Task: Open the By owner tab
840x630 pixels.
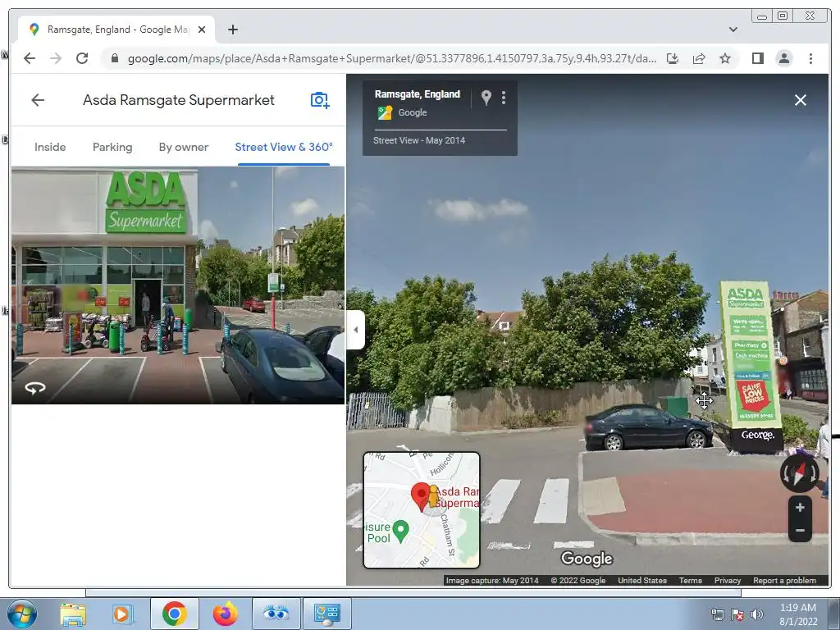Action: click(x=183, y=147)
